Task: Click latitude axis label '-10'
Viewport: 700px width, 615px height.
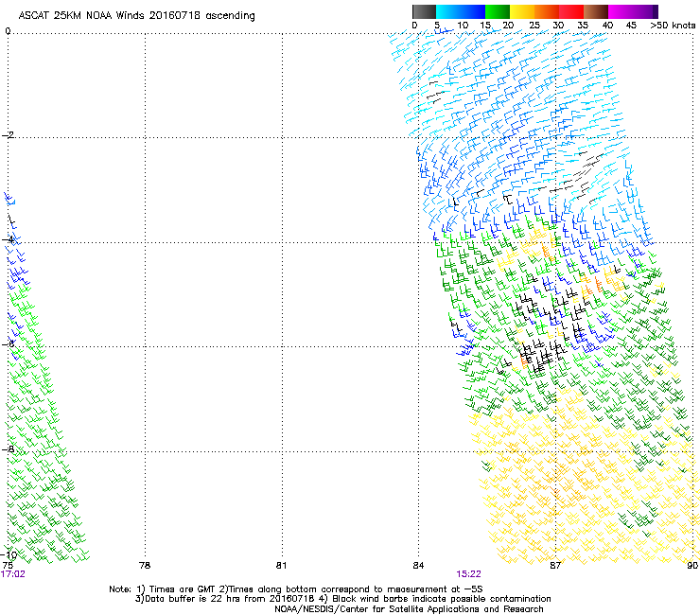Action: (9, 554)
